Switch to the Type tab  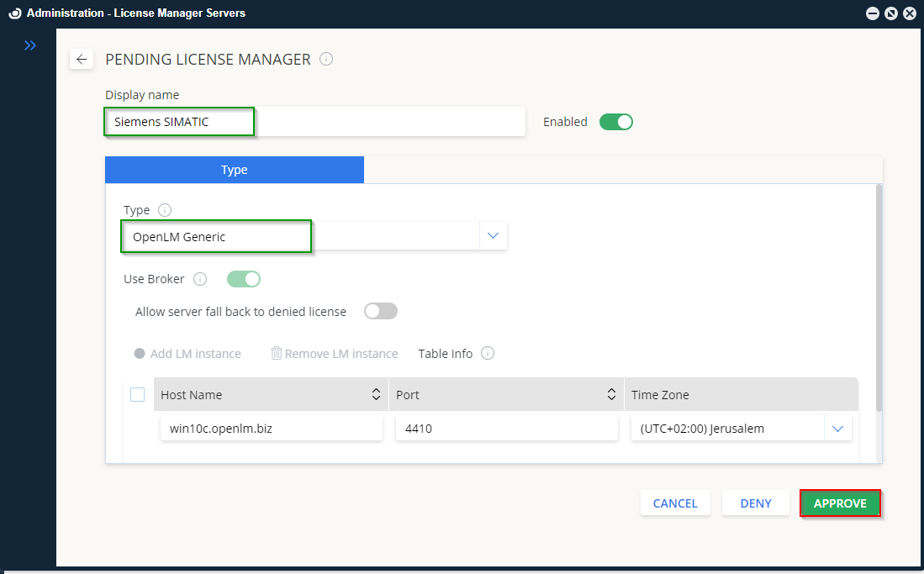click(234, 169)
